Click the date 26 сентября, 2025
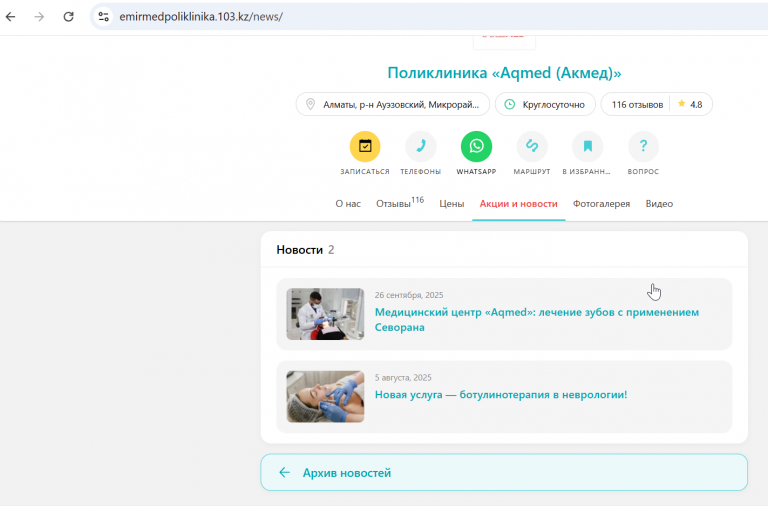Image resolution: width=768 pixels, height=506 pixels. (409, 295)
